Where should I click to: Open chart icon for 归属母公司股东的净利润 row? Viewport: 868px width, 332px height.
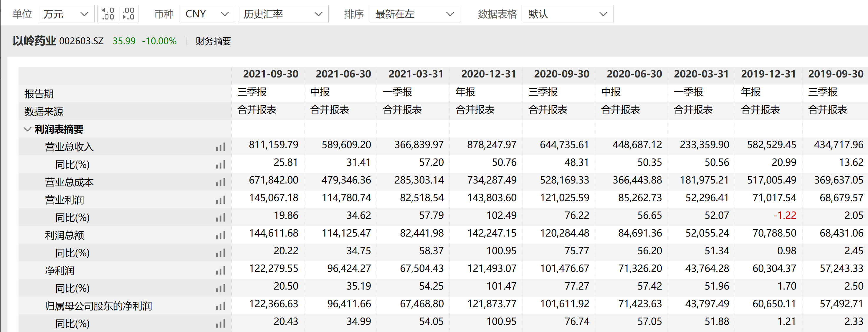coord(221,306)
